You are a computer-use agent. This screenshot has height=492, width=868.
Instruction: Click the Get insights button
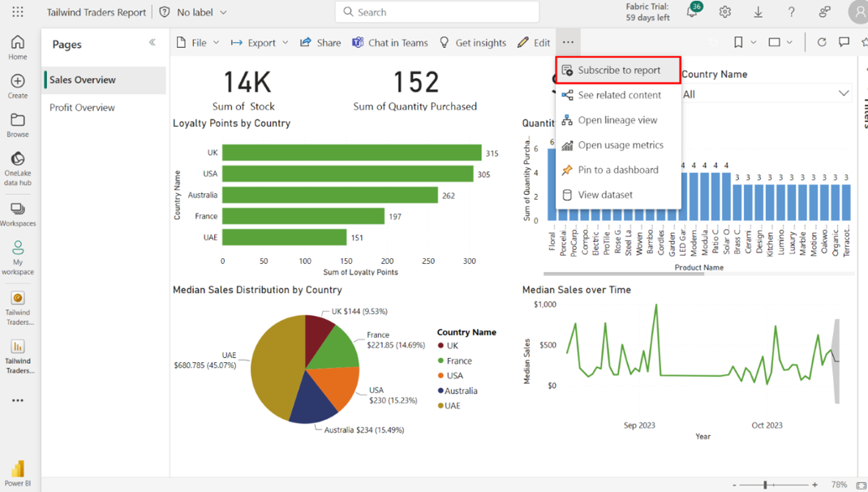tap(472, 43)
